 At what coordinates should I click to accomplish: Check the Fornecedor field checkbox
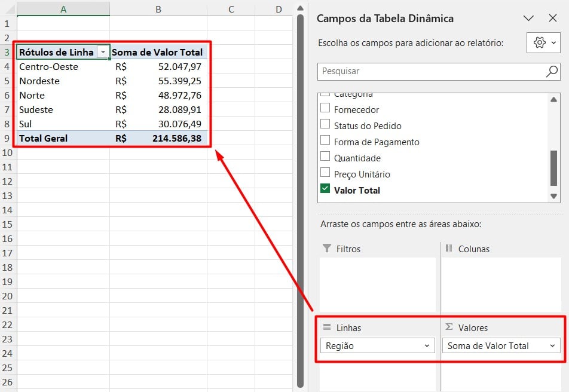(325, 109)
